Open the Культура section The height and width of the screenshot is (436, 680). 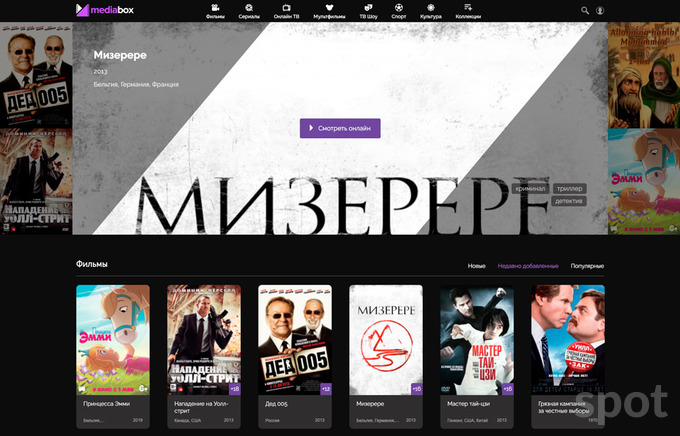[x=431, y=11]
